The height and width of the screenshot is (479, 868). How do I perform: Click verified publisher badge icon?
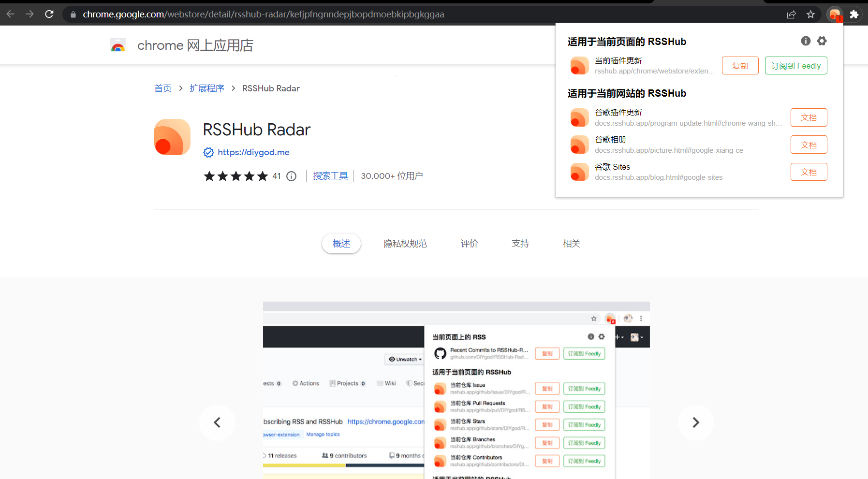click(208, 152)
